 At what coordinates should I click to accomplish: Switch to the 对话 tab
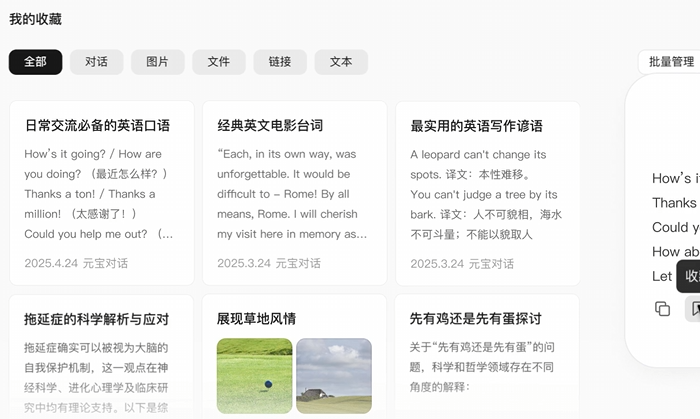96,62
